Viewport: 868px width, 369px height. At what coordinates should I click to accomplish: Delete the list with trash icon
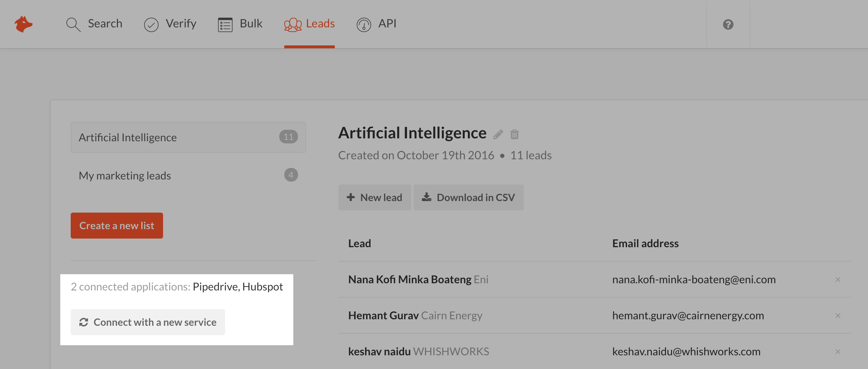[x=514, y=134]
